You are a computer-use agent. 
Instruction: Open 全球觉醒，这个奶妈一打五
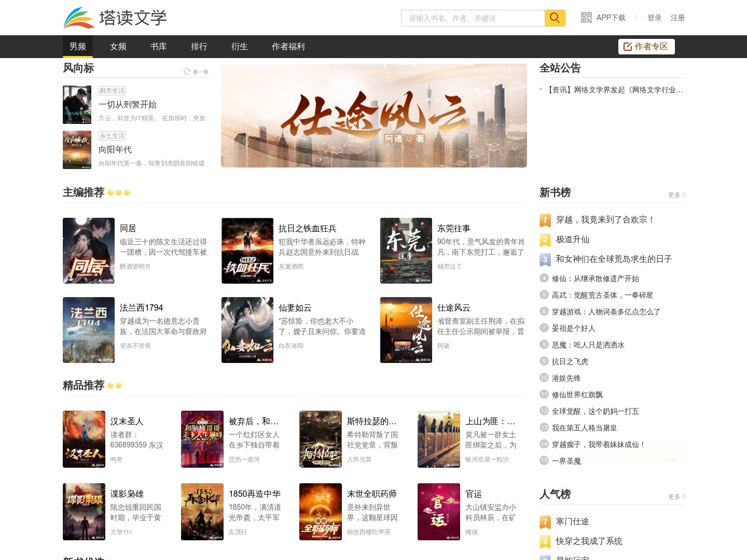[x=595, y=411]
